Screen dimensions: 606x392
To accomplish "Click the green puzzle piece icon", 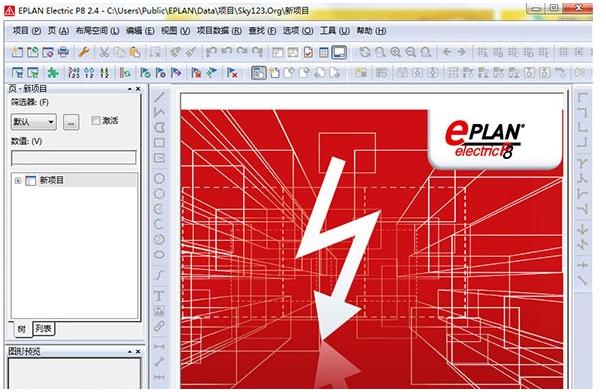I will point(53,73).
